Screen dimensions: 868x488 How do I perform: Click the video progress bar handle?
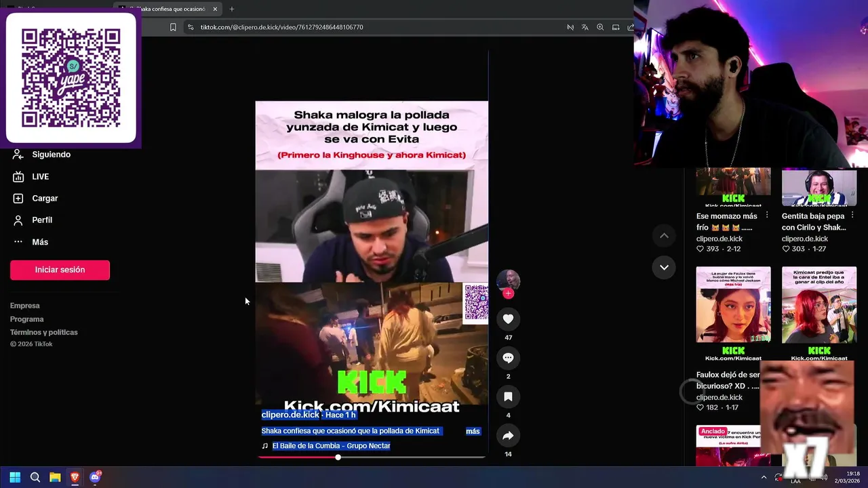pyautogui.click(x=338, y=457)
